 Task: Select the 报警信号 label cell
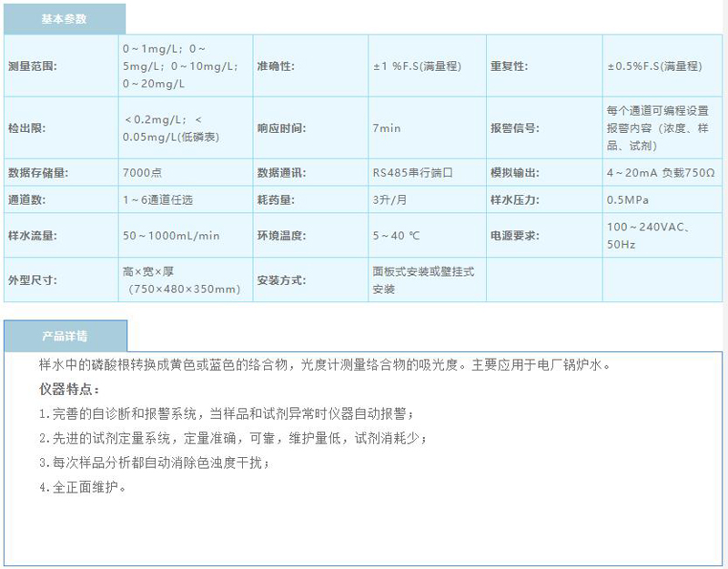(x=515, y=128)
